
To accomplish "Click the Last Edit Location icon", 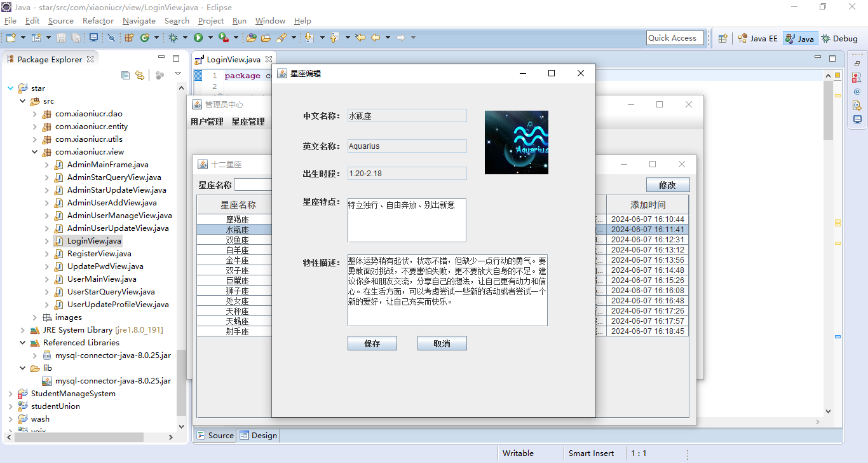I will tap(360, 38).
